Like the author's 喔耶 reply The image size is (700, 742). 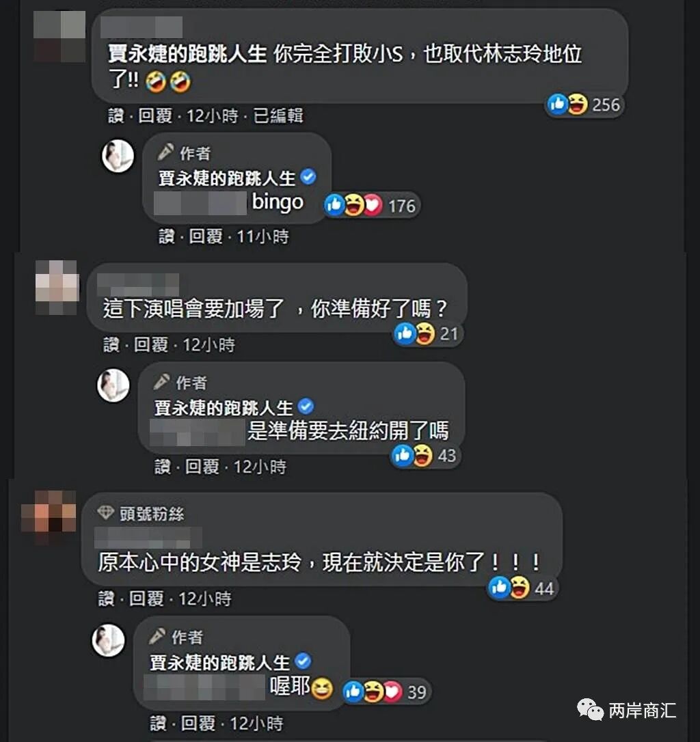pos(158,724)
